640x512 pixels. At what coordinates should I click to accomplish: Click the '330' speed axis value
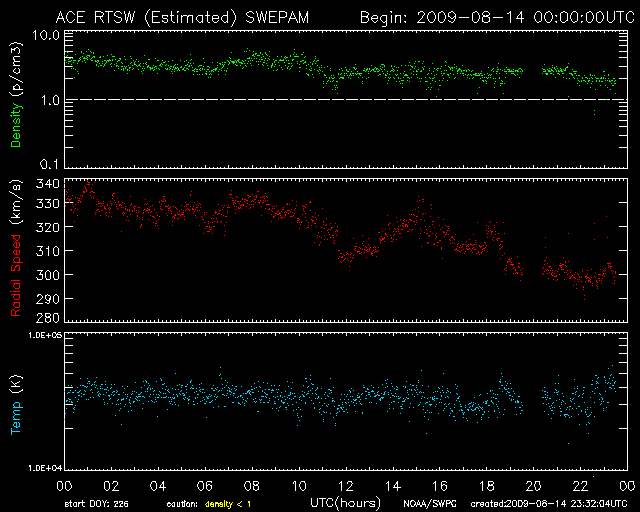coord(48,203)
